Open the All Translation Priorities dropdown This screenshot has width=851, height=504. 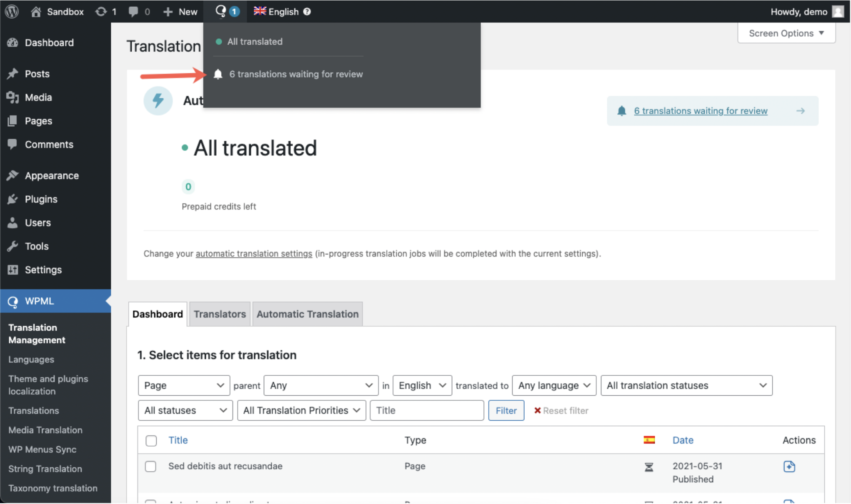point(301,411)
